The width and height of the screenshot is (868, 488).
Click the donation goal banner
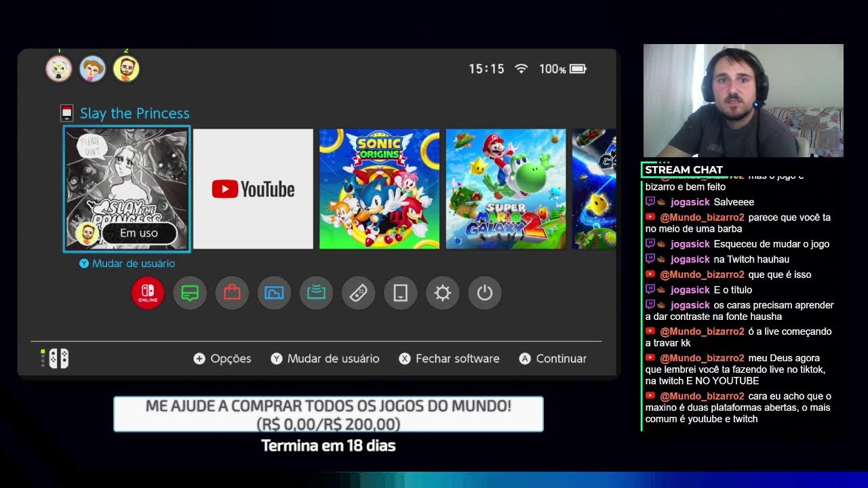[328, 414]
